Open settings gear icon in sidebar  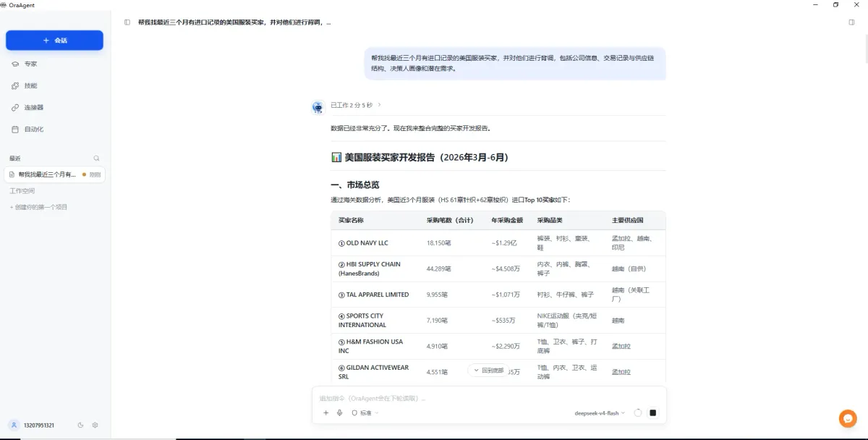95,425
